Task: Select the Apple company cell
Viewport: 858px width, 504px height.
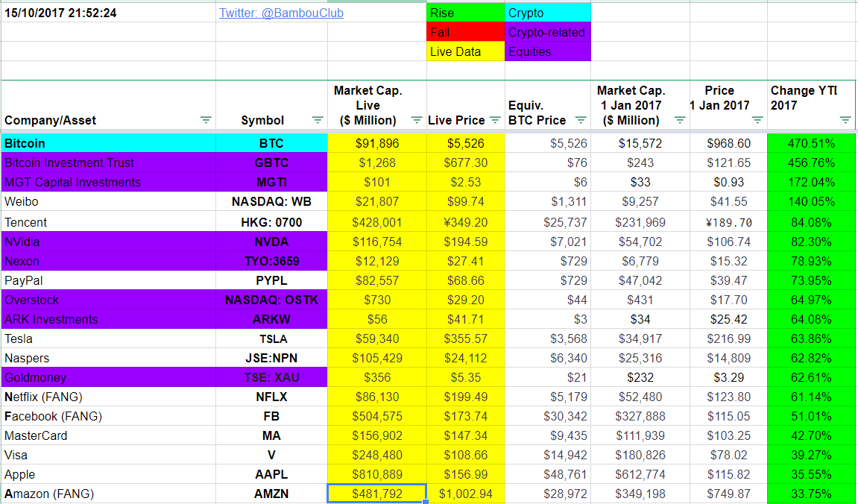Action: point(108,474)
